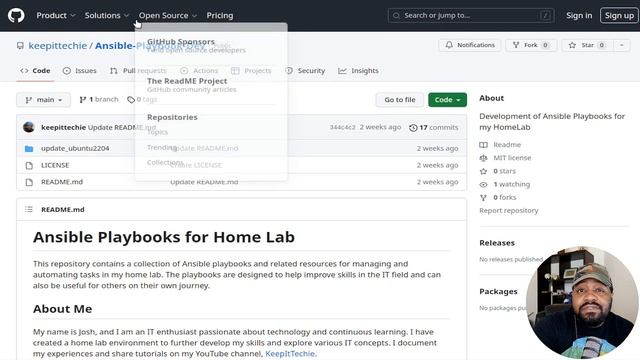
Task: Open the Releases heading link
Action: point(497,243)
